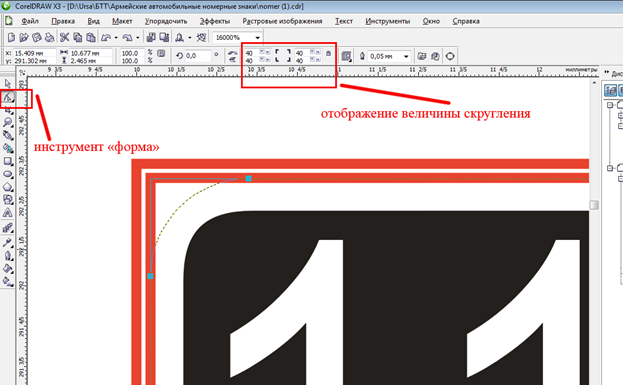The image size is (624, 386).
Task: Select the Interactive Blend tool
Action: coord(8,228)
